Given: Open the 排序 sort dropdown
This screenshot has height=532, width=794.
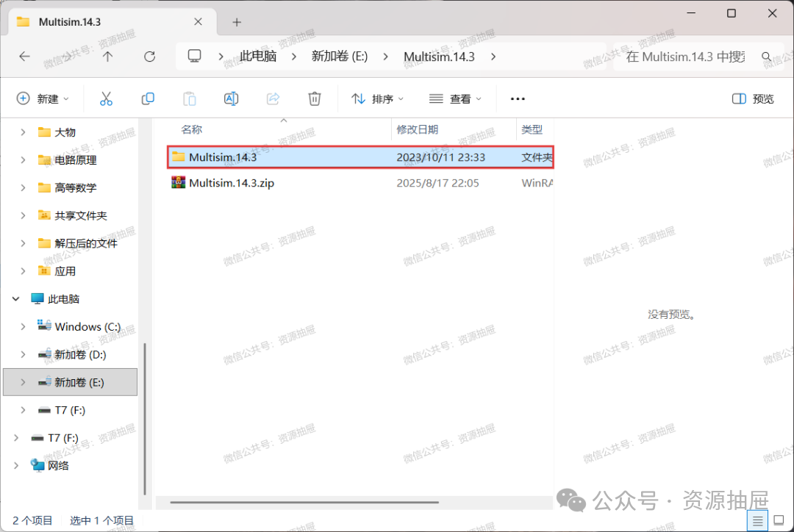Looking at the screenshot, I should 377,98.
